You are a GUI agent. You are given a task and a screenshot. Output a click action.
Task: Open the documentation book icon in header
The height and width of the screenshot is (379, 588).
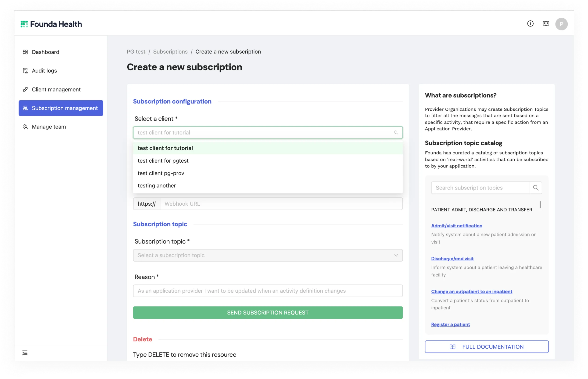coord(546,24)
